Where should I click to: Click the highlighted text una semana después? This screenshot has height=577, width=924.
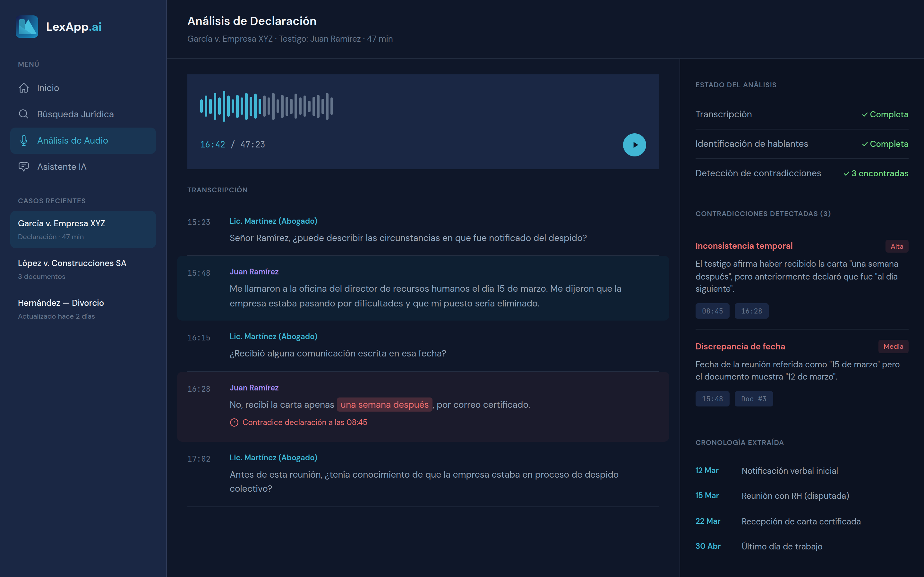[x=384, y=404]
